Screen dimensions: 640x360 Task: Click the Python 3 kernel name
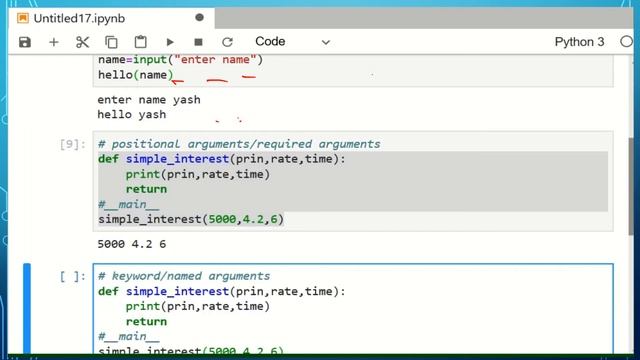pyautogui.click(x=579, y=42)
